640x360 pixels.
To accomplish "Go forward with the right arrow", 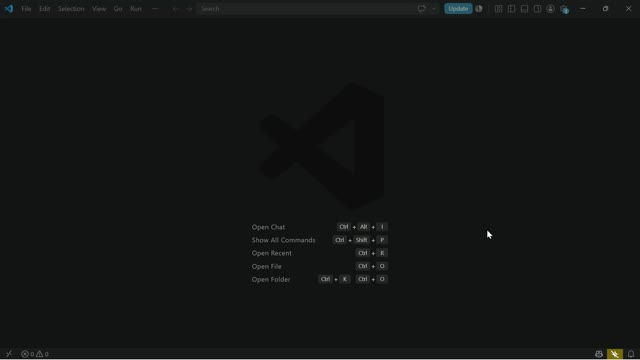I will [x=189, y=9].
